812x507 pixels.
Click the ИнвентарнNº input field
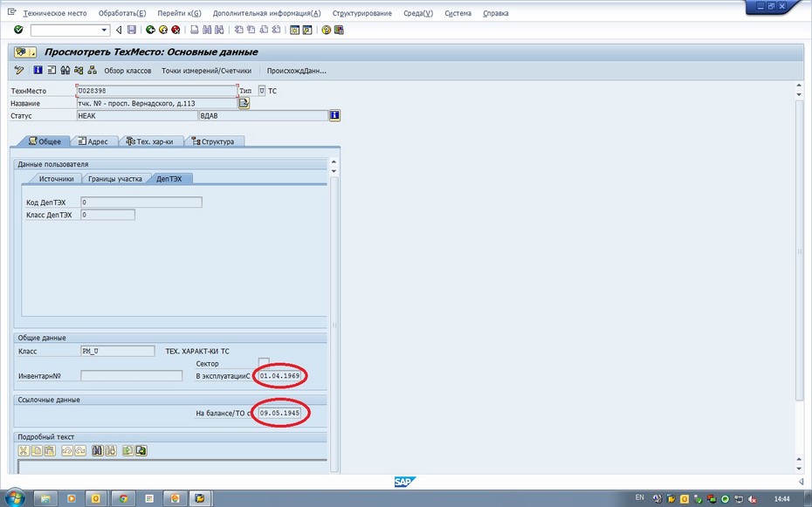click(131, 376)
